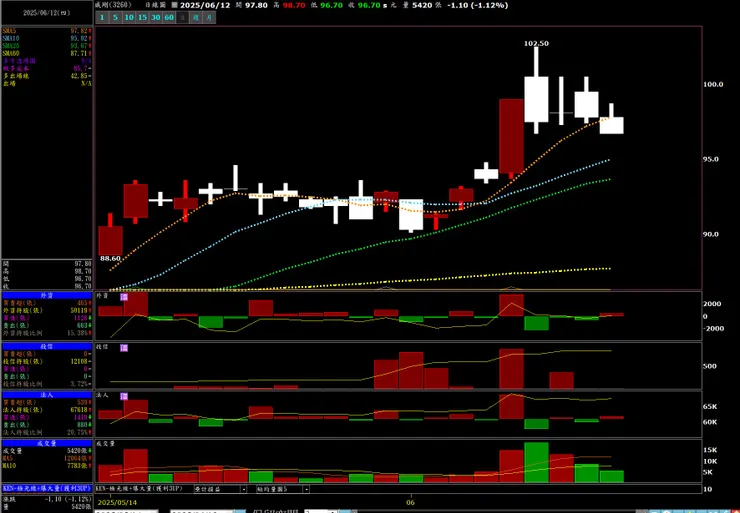Click the 2025/05/14 date marker
The height and width of the screenshot is (513, 740).
click(117, 502)
